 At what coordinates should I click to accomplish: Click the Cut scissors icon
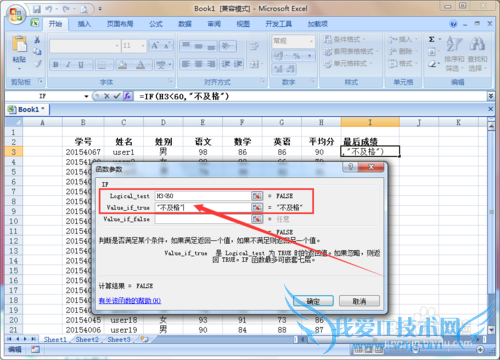click(x=37, y=40)
